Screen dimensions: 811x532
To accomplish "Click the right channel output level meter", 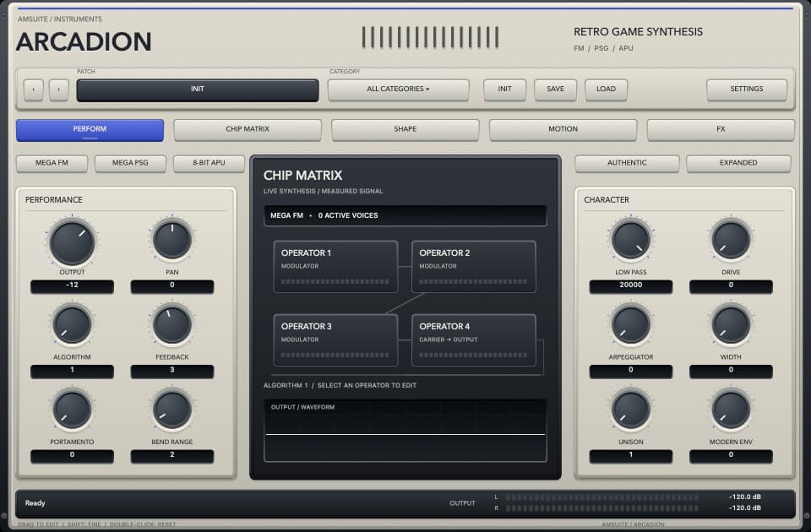I will point(602,508).
